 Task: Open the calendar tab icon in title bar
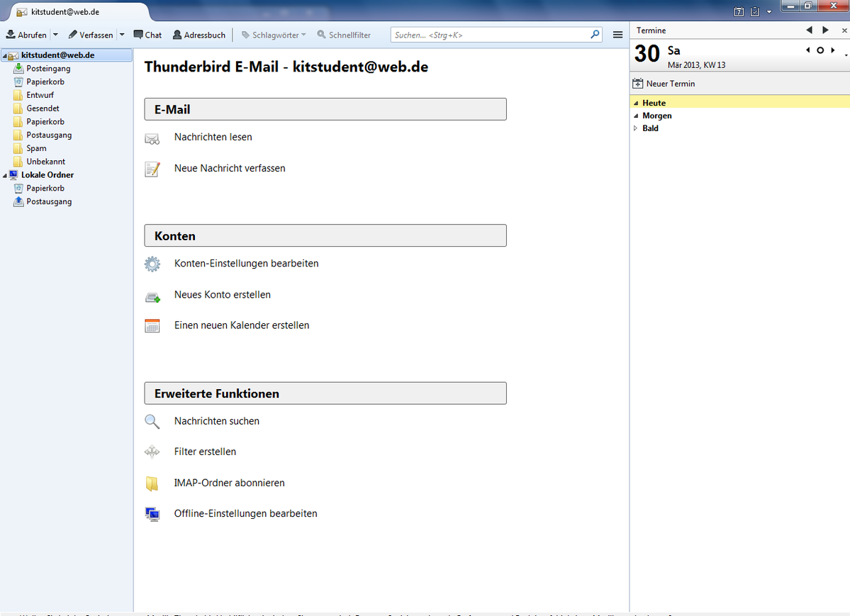(739, 11)
